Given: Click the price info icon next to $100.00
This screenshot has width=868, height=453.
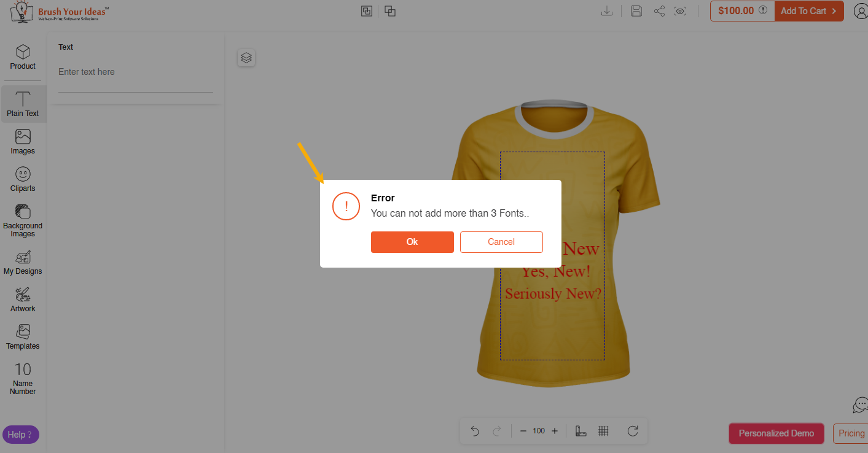Looking at the screenshot, I should pyautogui.click(x=762, y=10).
